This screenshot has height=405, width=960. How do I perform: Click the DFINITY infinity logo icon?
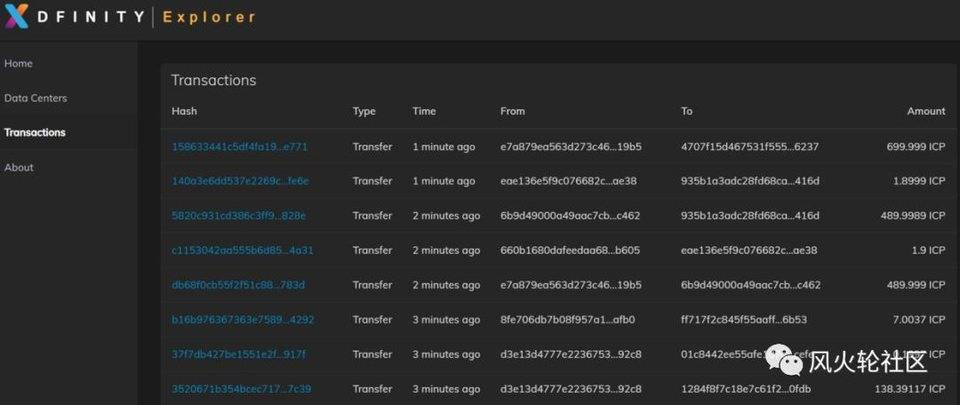point(15,17)
